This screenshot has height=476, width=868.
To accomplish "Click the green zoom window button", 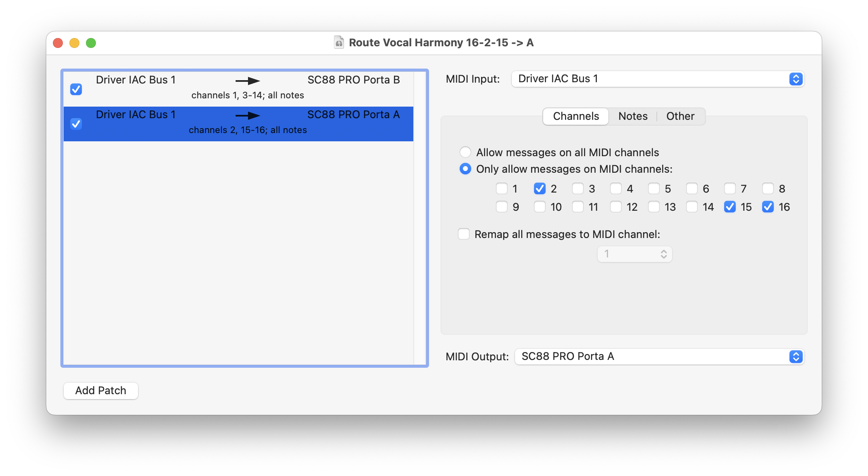I will click(91, 43).
